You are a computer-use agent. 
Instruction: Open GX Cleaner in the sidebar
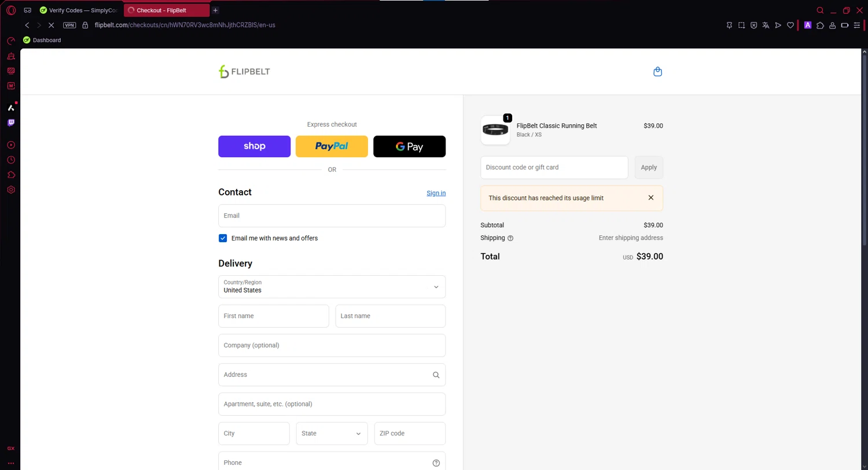pos(11,56)
